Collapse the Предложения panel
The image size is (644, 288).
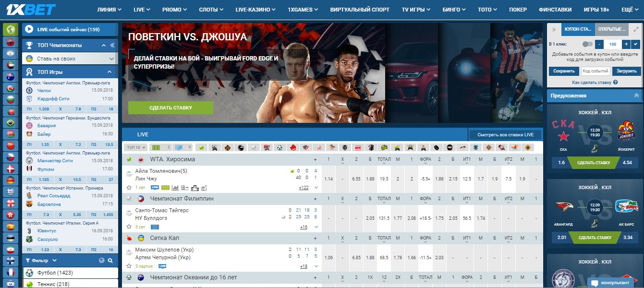[x=636, y=96]
